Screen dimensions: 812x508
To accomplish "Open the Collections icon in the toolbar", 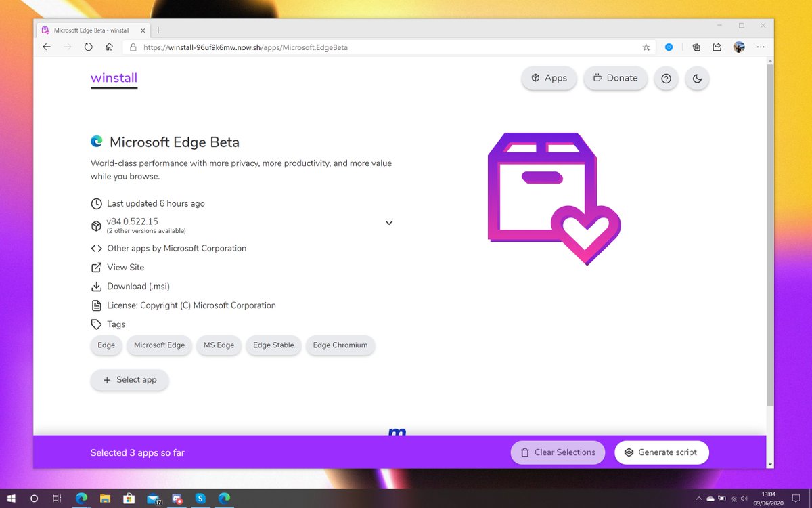I will click(696, 47).
